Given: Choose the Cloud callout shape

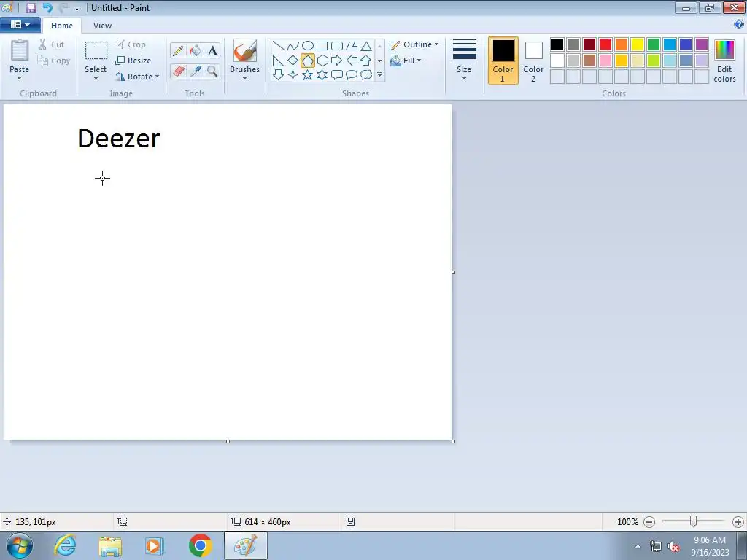Looking at the screenshot, I should tap(366, 75).
